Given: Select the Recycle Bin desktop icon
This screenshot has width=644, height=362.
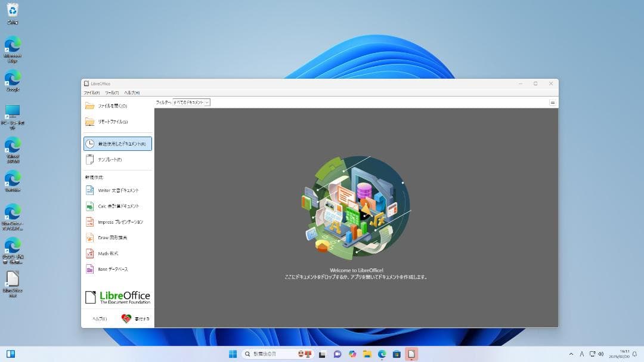Looking at the screenshot, I should 13,14.
